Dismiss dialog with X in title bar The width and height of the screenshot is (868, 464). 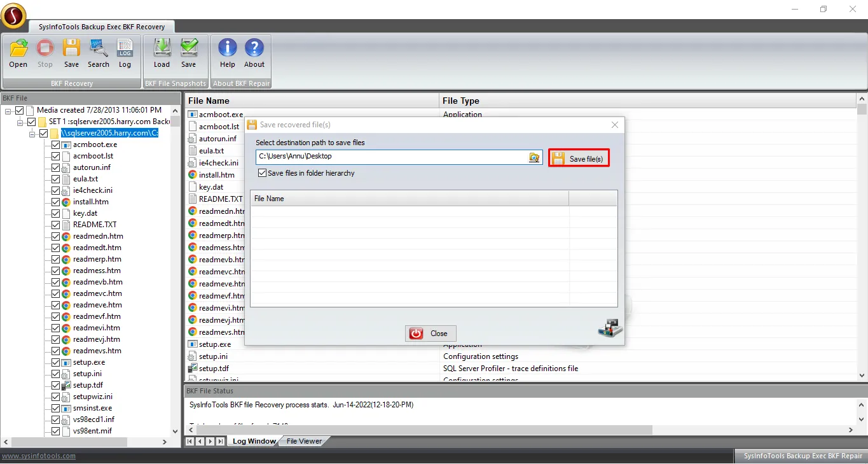point(614,125)
